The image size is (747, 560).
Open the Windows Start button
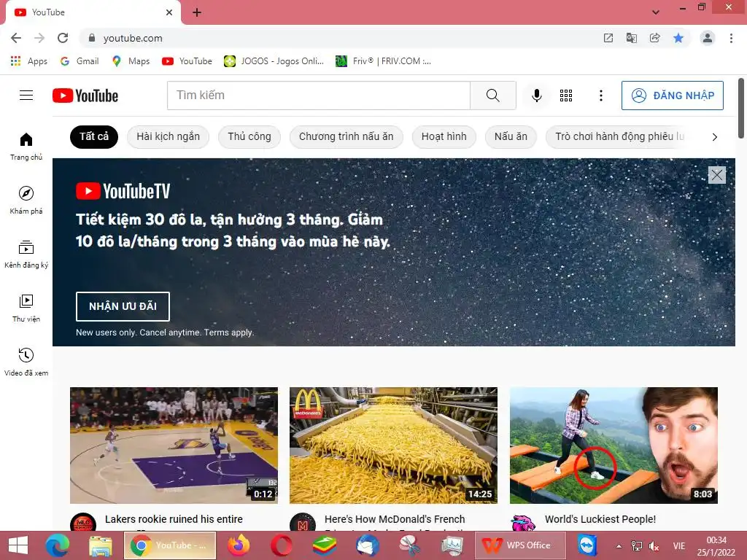tap(18, 545)
